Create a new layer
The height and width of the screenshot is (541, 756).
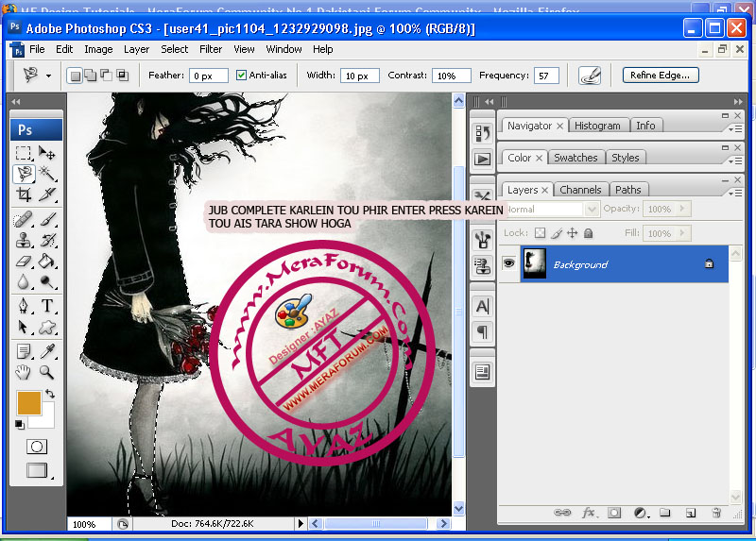click(691, 513)
